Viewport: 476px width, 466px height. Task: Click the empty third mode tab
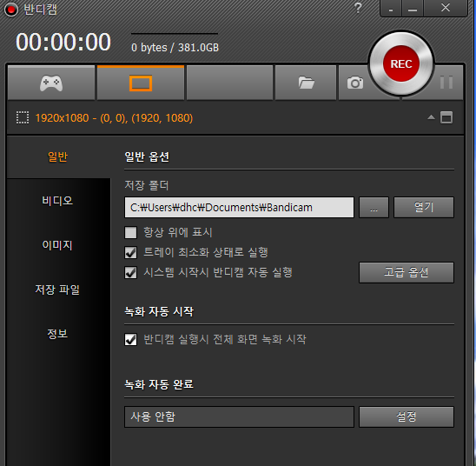click(229, 83)
